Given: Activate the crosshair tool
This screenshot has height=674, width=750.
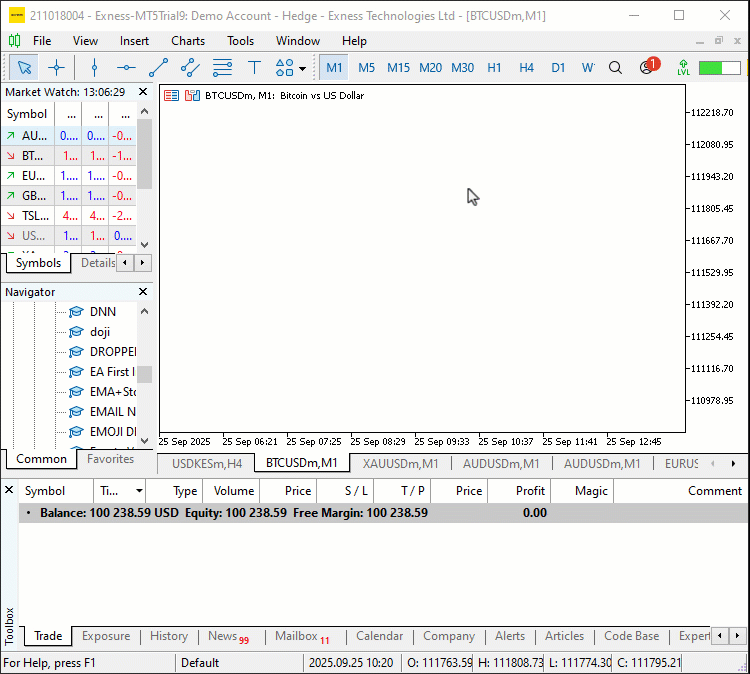Looking at the screenshot, I should (x=56, y=67).
